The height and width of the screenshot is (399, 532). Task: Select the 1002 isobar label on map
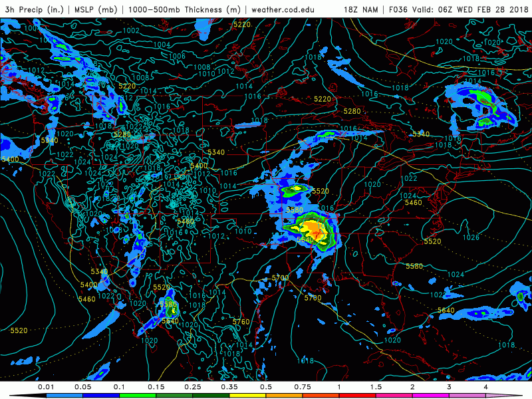pos(131,31)
